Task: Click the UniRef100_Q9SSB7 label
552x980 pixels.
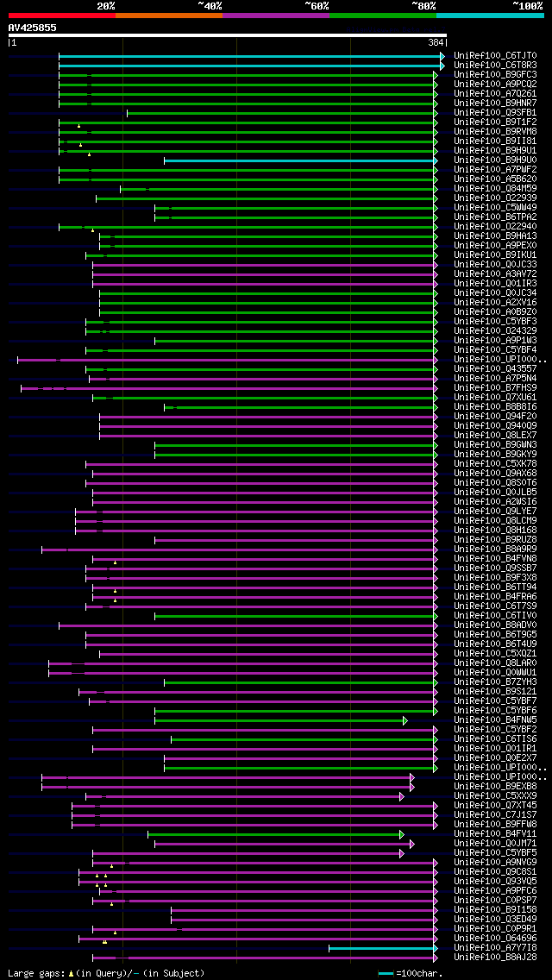Action: (495, 569)
